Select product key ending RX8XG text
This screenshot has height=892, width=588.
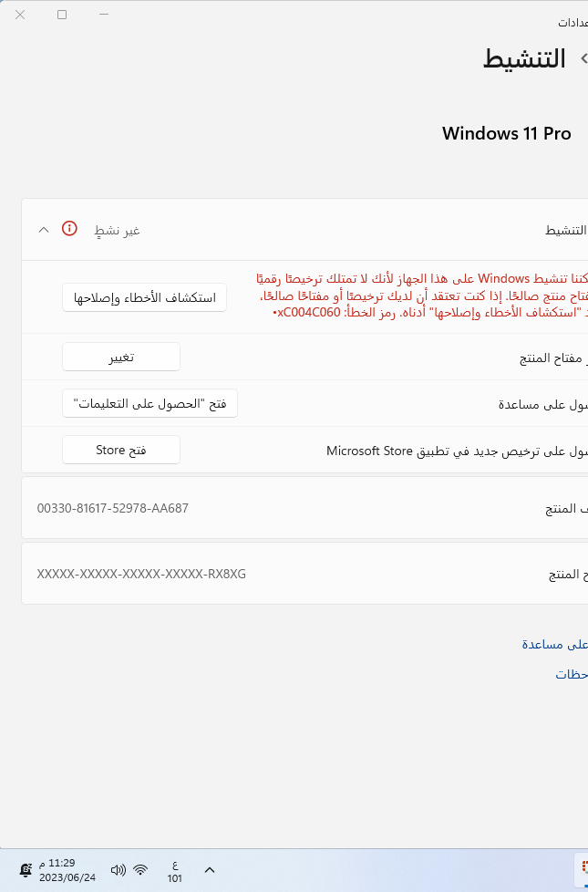pyautogui.click(x=141, y=574)
